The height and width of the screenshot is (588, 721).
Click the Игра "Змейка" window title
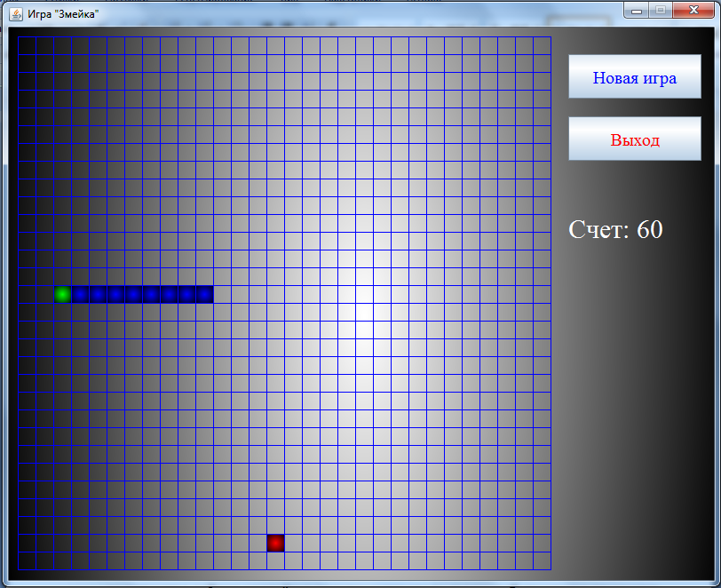pyautogui.click(x=63, y=14)
